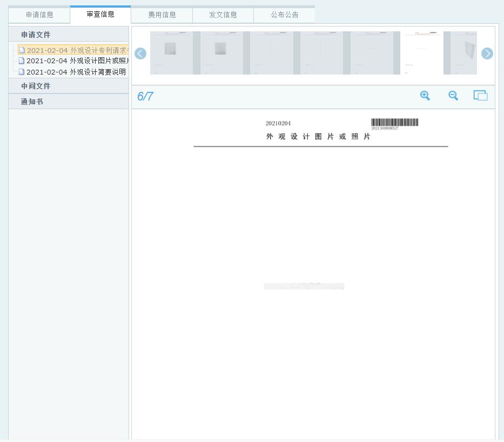Click file icon beside 外观设计简要说明
Image resolution: width=504 pixels, height=442 pixels.
pyautogui.click(x=22, y=72)
